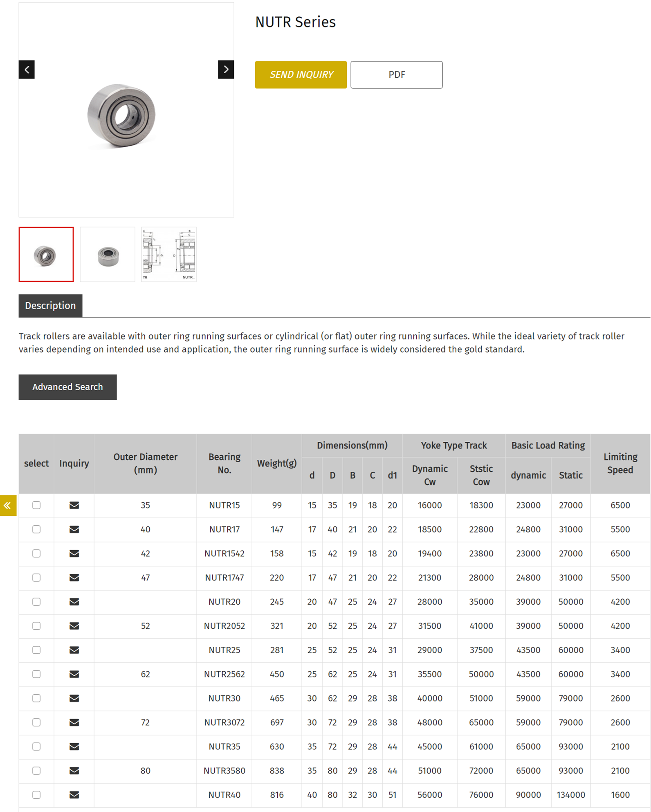View the technical drawing thumbnail

point(169,254)
